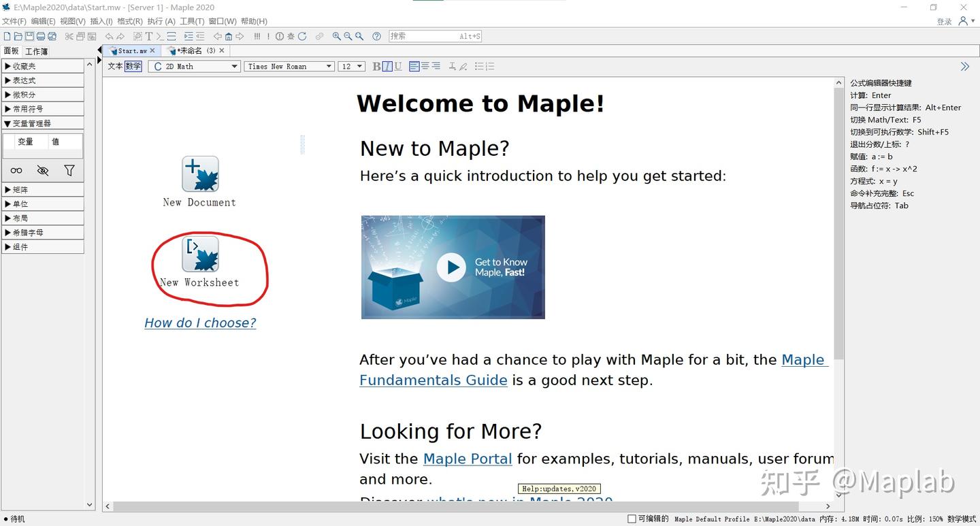The image size is (980, 526).
Task: Execute the entire worksheet with the !!! icon
Action: [257, 36]
